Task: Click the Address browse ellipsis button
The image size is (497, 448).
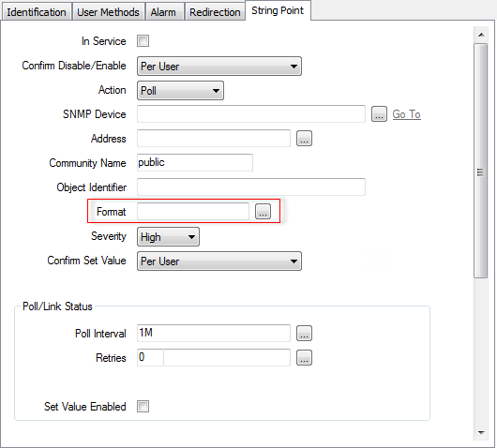Action: [x=304, y=139]
